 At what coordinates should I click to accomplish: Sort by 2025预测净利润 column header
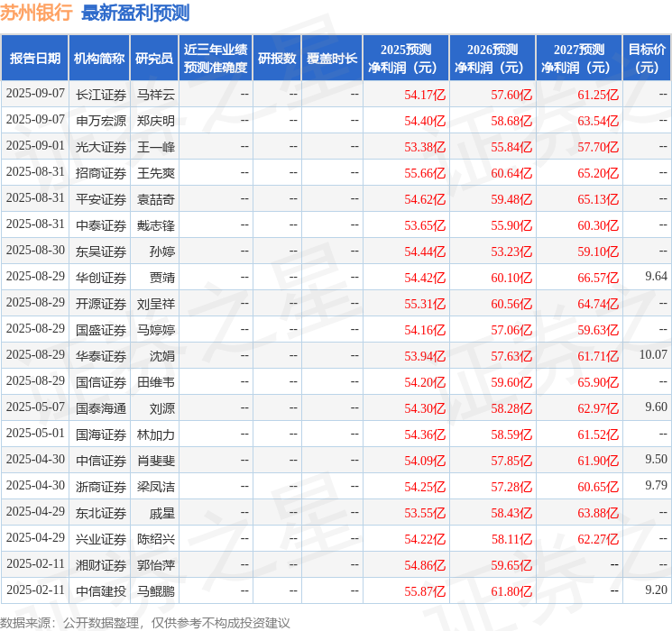click(406, 59)
